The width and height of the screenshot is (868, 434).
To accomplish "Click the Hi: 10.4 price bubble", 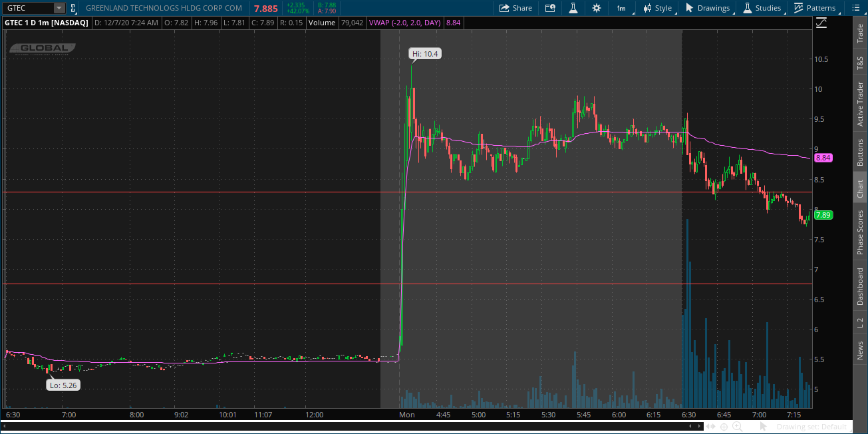I will (426, 54).
